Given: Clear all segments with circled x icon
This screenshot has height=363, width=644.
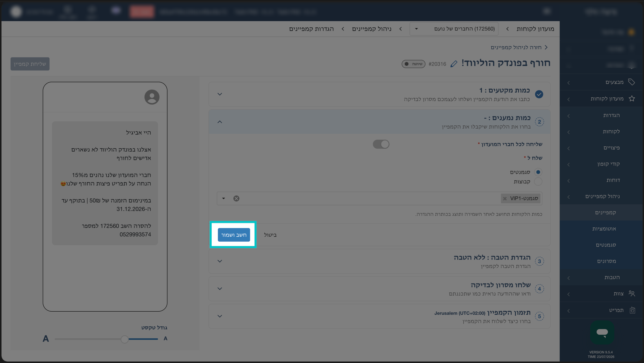Looking at the screenshot, I should click(x=236, y=198).
